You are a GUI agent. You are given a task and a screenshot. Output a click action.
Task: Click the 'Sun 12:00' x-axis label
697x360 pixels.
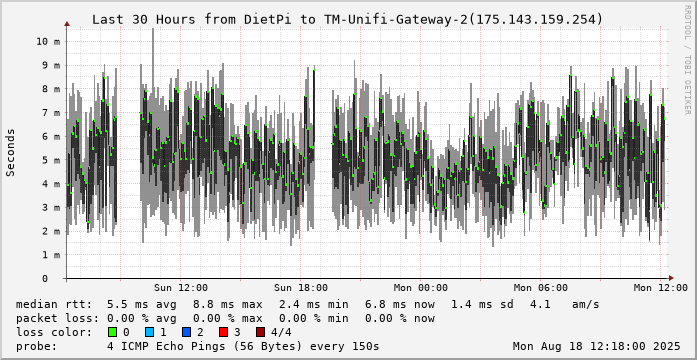(181, 288)
